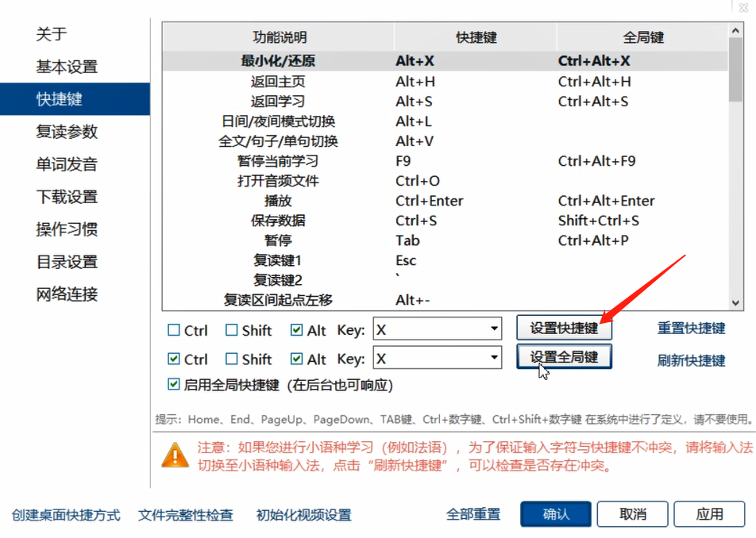Click the yellow warning triangle icon
This screenshot has width=756, height=538.
[x=175, y=455]
